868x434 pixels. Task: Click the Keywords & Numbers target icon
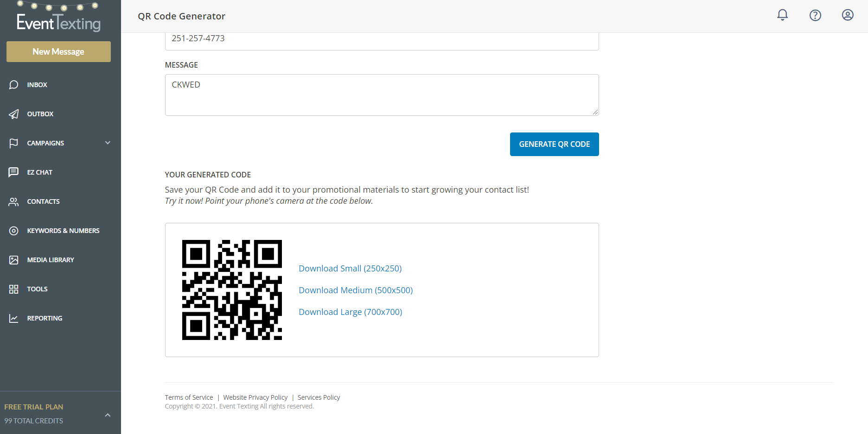coord(14,231)
